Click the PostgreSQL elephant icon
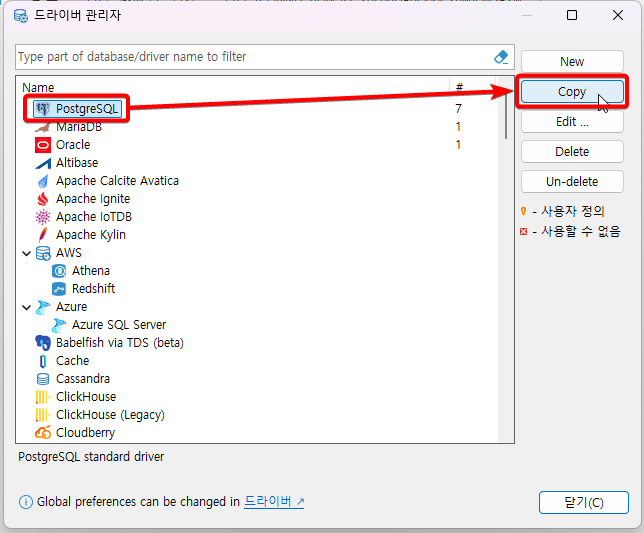Viewport: 644px width, 533px height. tap(43, 109)
